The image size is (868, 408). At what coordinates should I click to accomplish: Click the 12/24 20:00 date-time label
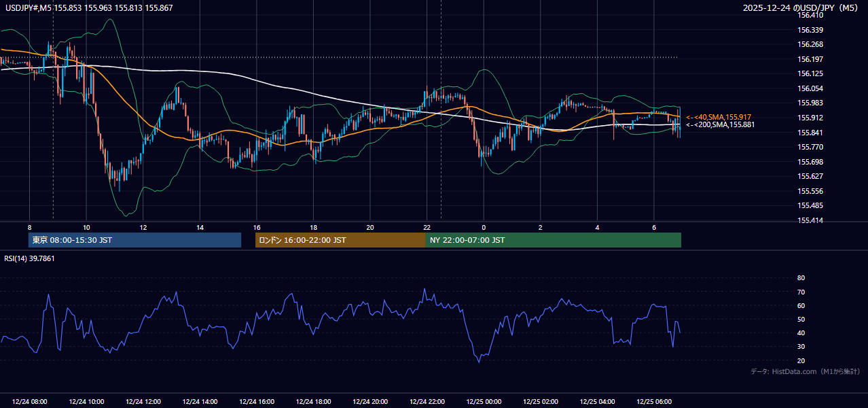(x=370, y=402)
